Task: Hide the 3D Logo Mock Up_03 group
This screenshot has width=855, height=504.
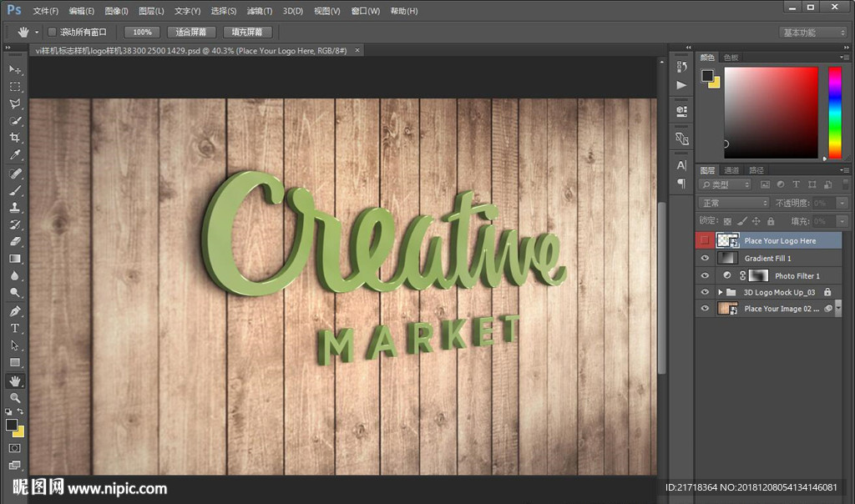Action: pyautogui.click(x=705, y=292)
